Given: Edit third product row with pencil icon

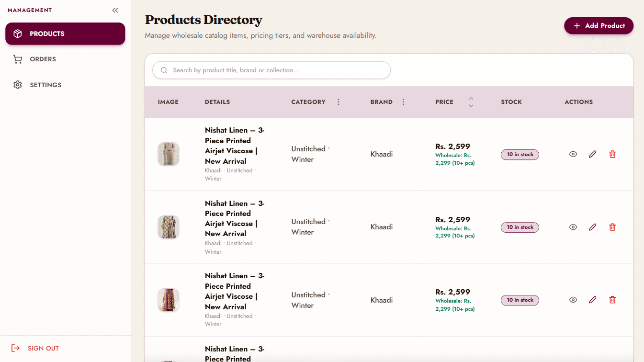Looking at the screenshot, I should click(x=593, y=300).
